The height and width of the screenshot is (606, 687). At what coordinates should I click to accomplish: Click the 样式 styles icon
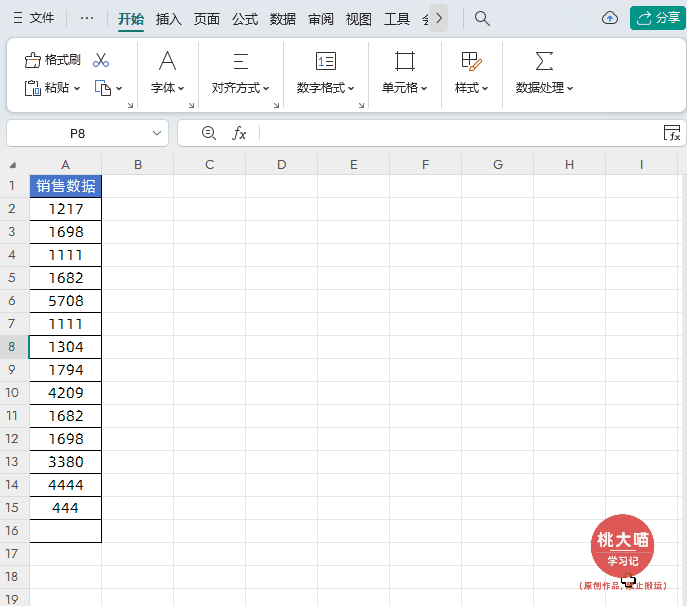point(471,61)
